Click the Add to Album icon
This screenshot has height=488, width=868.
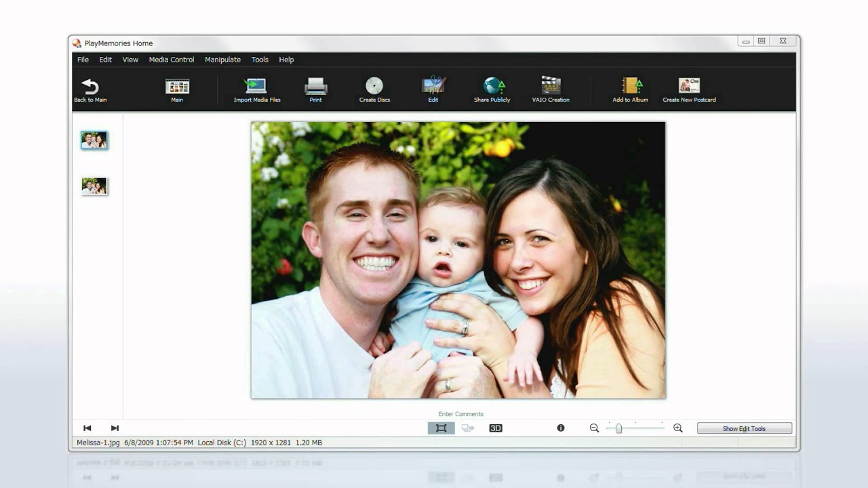tap(631, 86)
